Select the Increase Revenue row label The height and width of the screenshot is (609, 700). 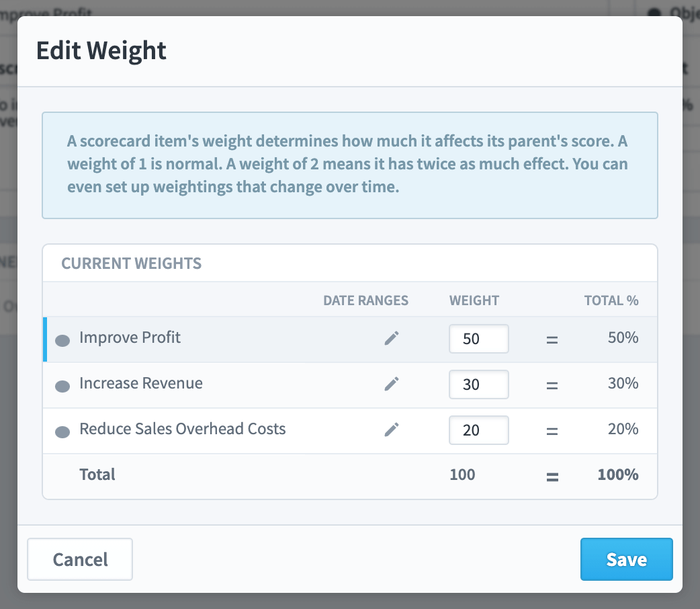141,383
